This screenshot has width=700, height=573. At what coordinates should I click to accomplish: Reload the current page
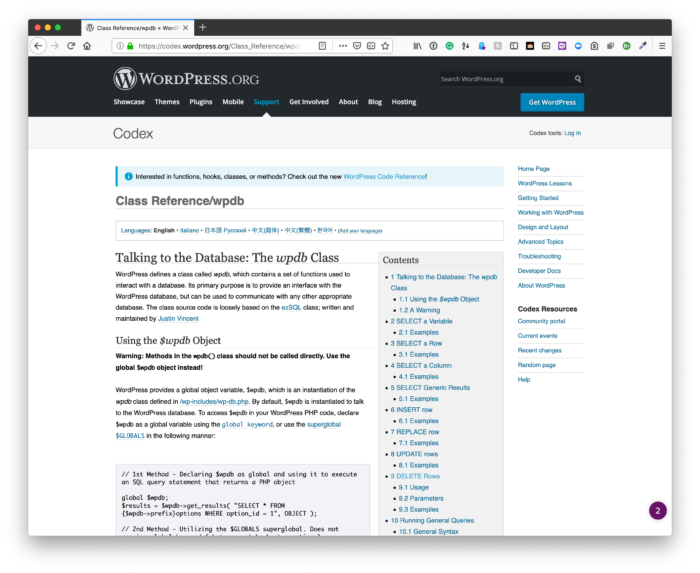pos(71,46)
